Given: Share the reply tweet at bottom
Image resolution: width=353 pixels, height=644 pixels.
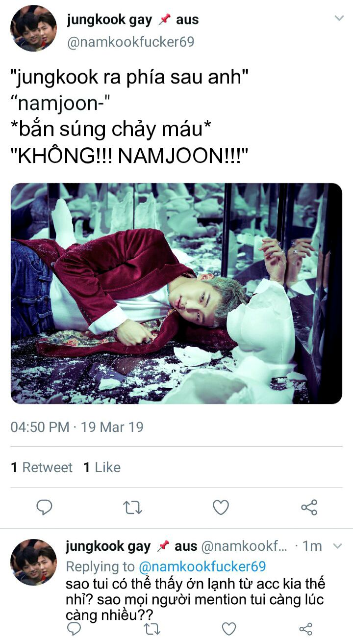Looking at the screenshot, I should click(306, 628).
